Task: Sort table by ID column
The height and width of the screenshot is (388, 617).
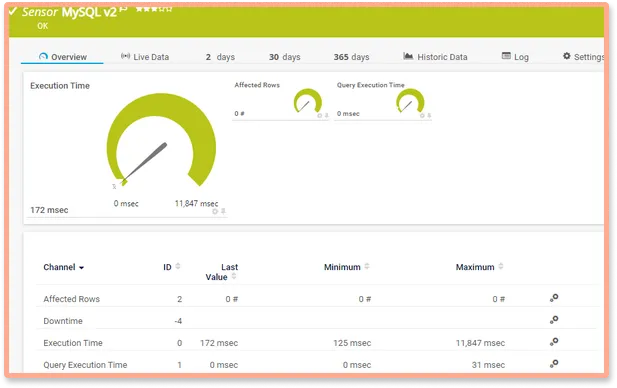Action: click(172, 267)
